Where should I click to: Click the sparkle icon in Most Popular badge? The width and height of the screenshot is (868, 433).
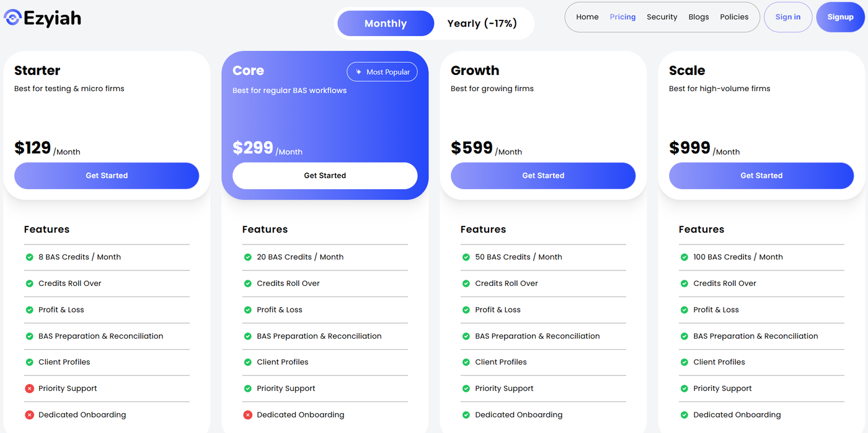(358, 72)
